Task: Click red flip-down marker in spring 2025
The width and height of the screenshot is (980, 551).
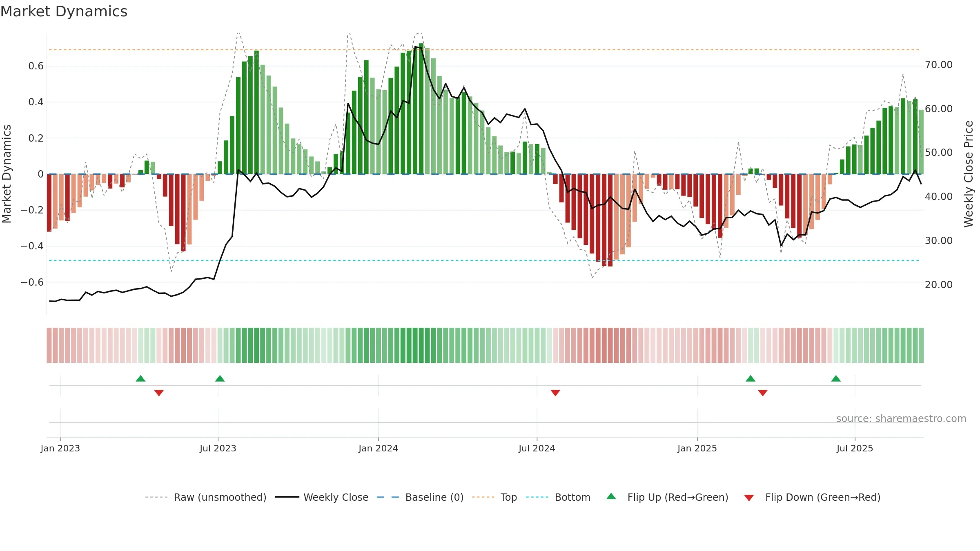Action: [x=763, y=393]
